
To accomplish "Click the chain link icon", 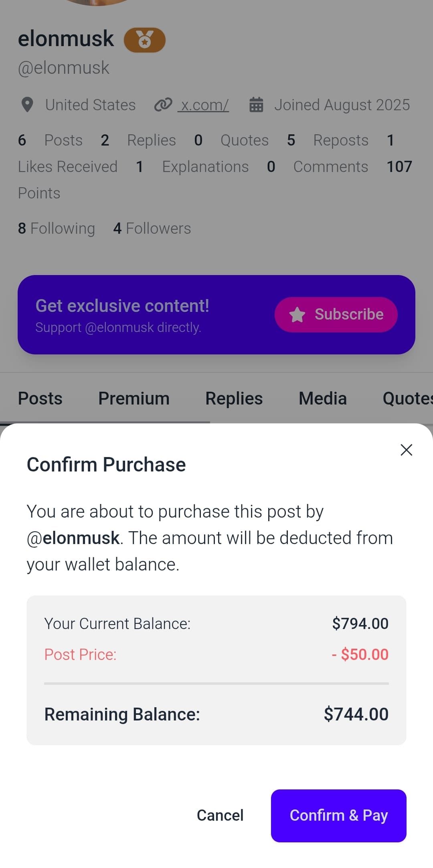I will pos(163,105).
